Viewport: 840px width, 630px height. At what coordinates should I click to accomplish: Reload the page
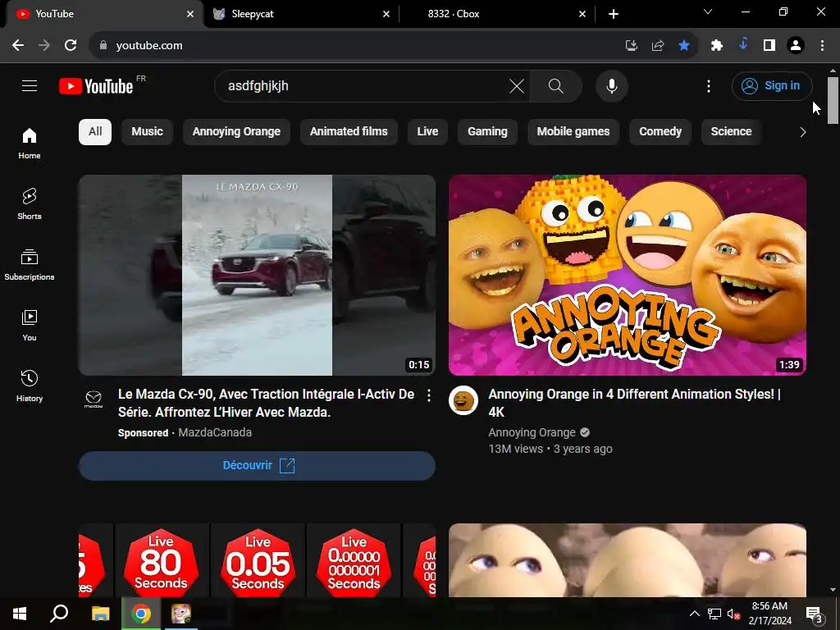pyautogui.click(x=71, y=46)
